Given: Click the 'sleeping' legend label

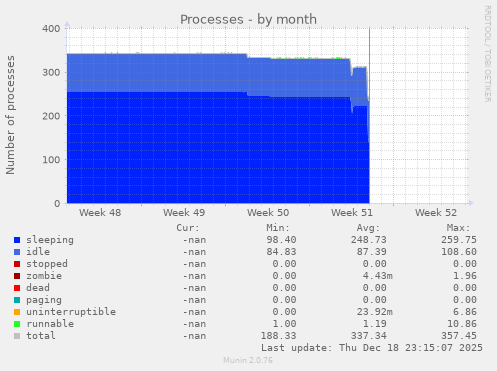Looking at the screenshot, I should tap(50, 240).
